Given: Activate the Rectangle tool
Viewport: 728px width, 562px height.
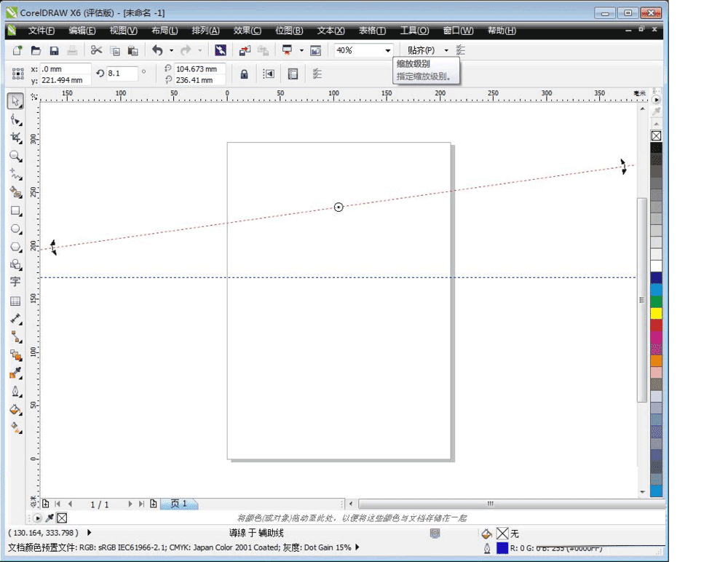Looking at the screenshot, I should click(x=15, y=211).
